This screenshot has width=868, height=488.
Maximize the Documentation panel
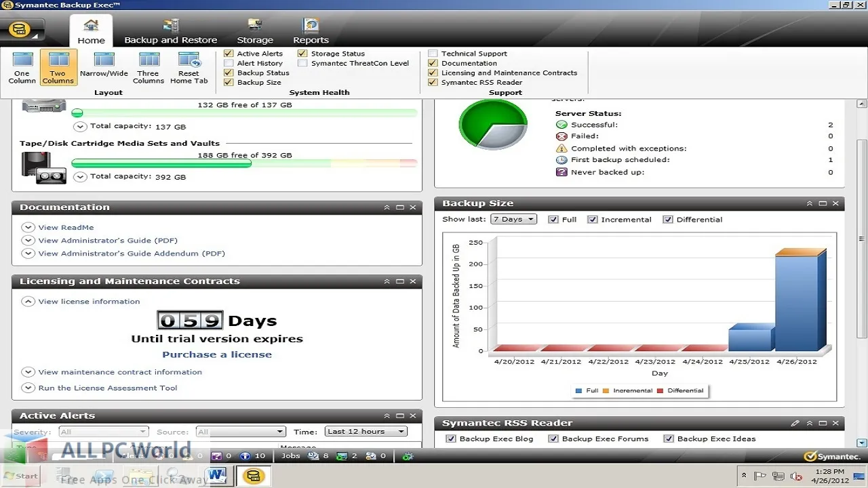tap(400, 207)
